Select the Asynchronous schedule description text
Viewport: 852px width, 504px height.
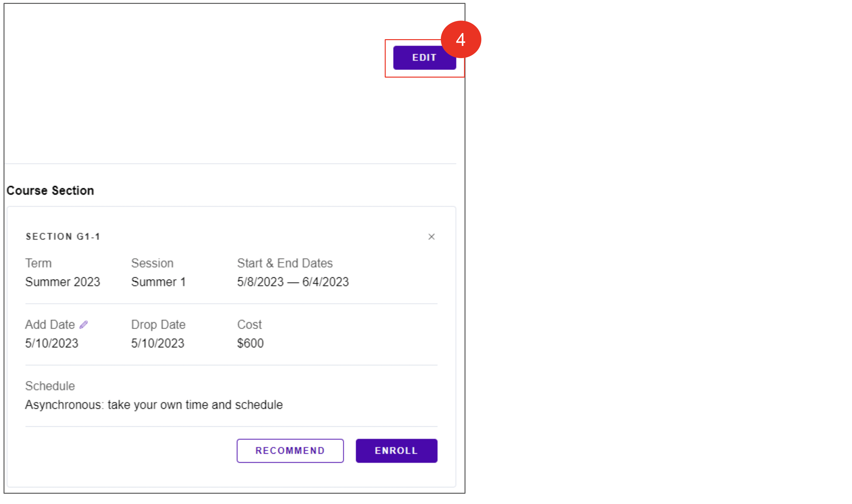tap(154, 405)
